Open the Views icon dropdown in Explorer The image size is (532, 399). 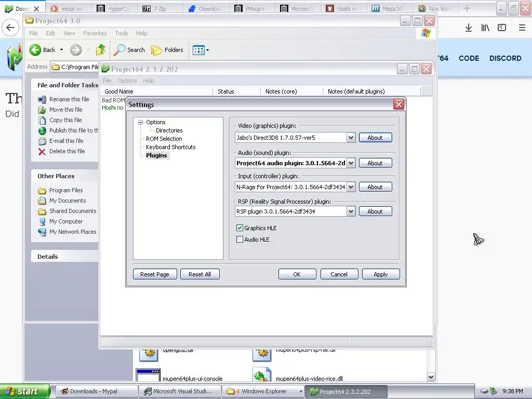tap(201, 50)
